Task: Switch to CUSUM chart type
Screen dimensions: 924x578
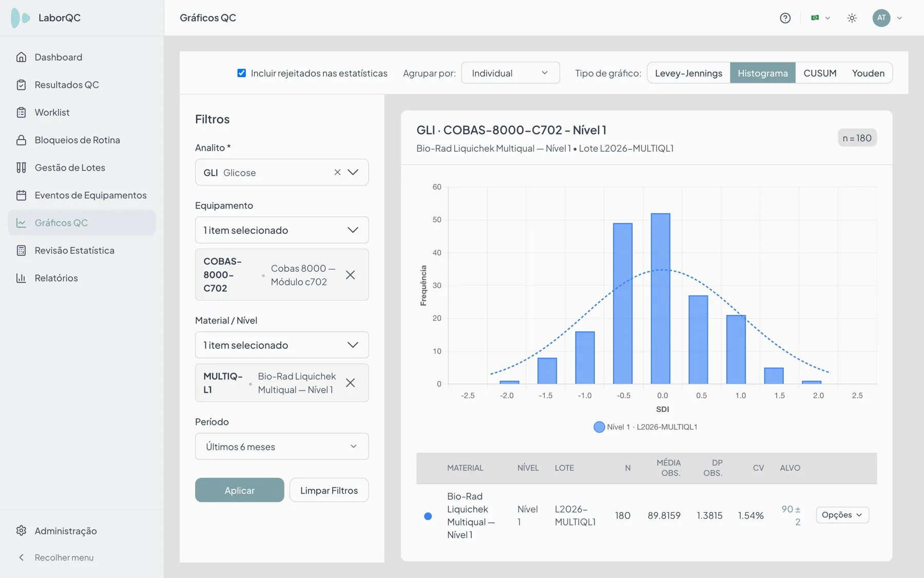Action: pyautogui.click(x=820, y=73)
